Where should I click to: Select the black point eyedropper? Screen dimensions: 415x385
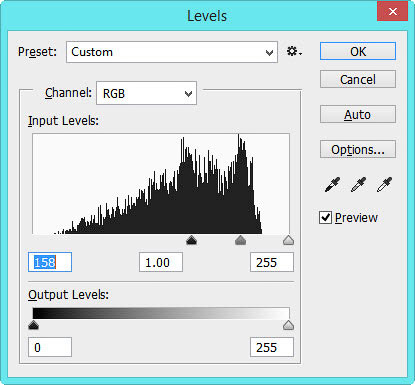[332, 184]
